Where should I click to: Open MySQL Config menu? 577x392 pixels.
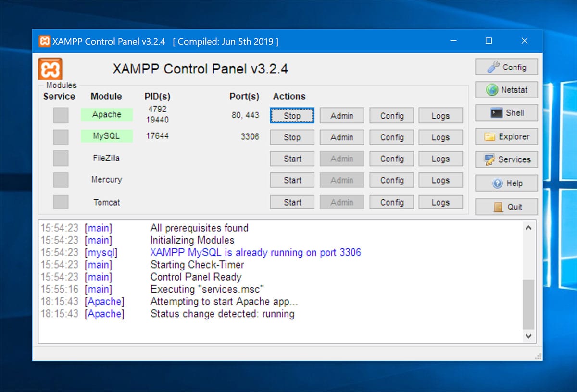tap(392, 137)
